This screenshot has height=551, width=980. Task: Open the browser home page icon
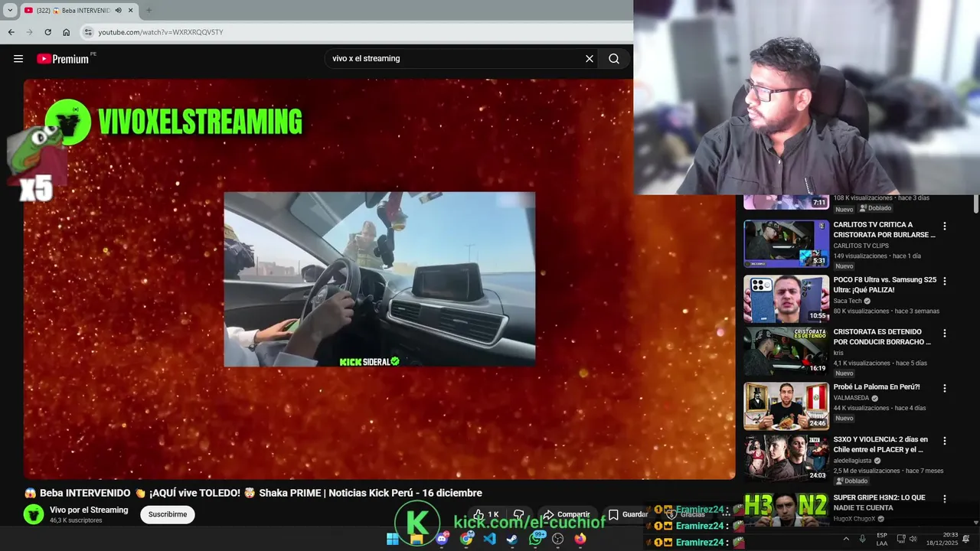66,32
